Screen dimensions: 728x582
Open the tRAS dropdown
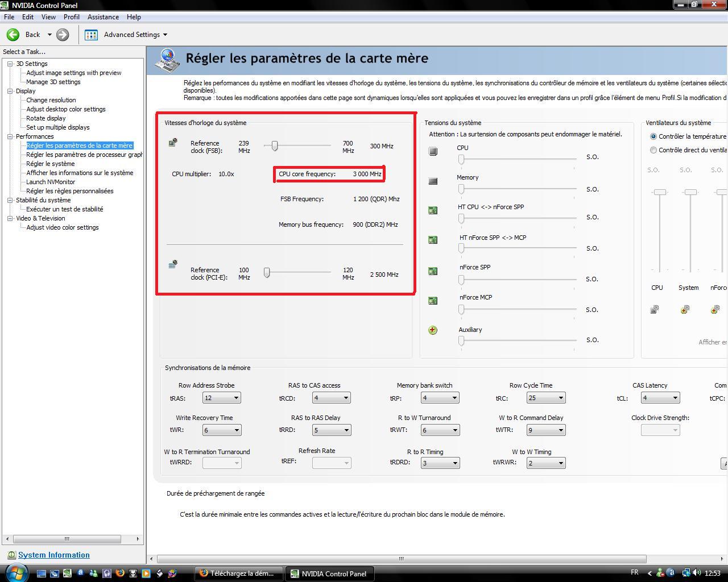pos(222,398)
